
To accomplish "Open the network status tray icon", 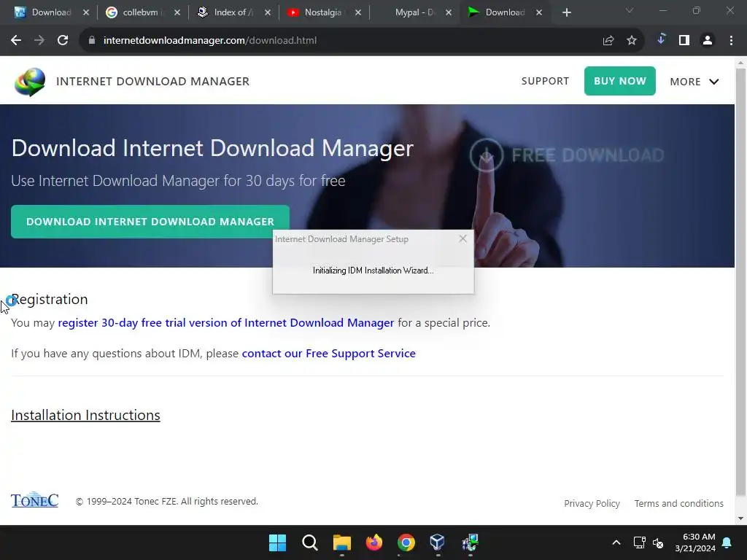I will click(x=639, y=542).
